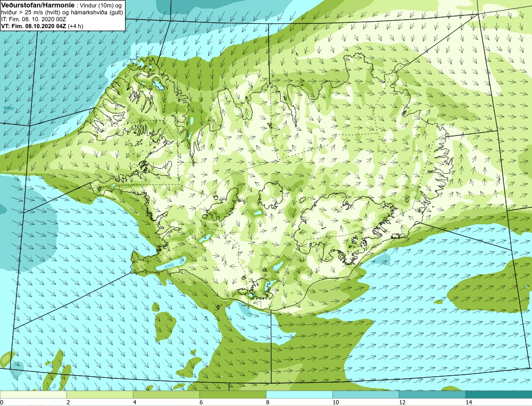Image resolution: width=532 pixels, height=406 pixels.
Task: Click the legend scale label '14'
Action: (x=469, y=402)
